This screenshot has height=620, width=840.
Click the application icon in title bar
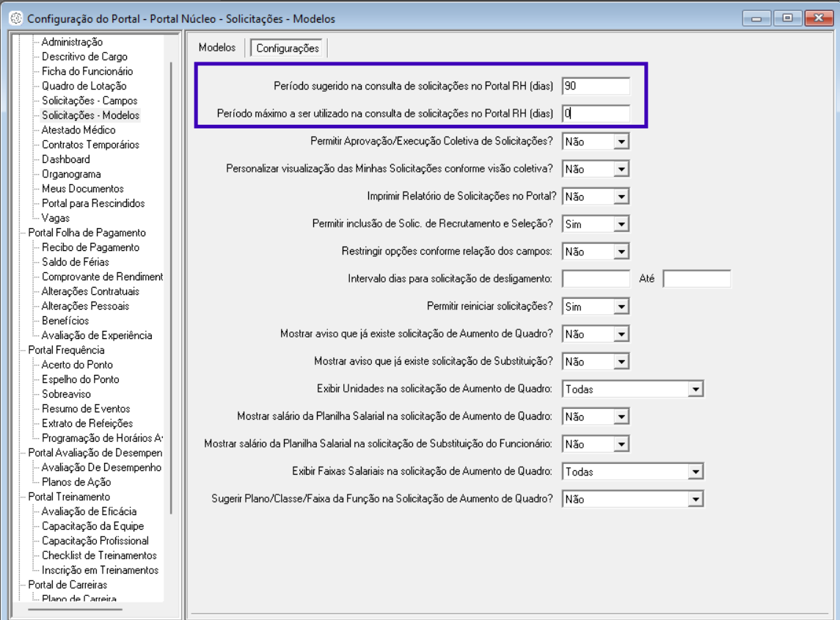pyautogui.click(x=16, y=18)
